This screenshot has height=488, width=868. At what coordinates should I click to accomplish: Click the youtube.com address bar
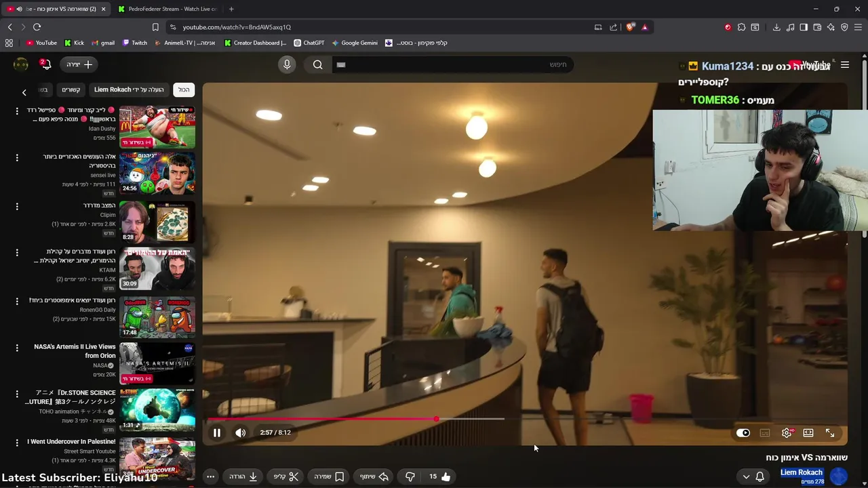click(380, 27)
